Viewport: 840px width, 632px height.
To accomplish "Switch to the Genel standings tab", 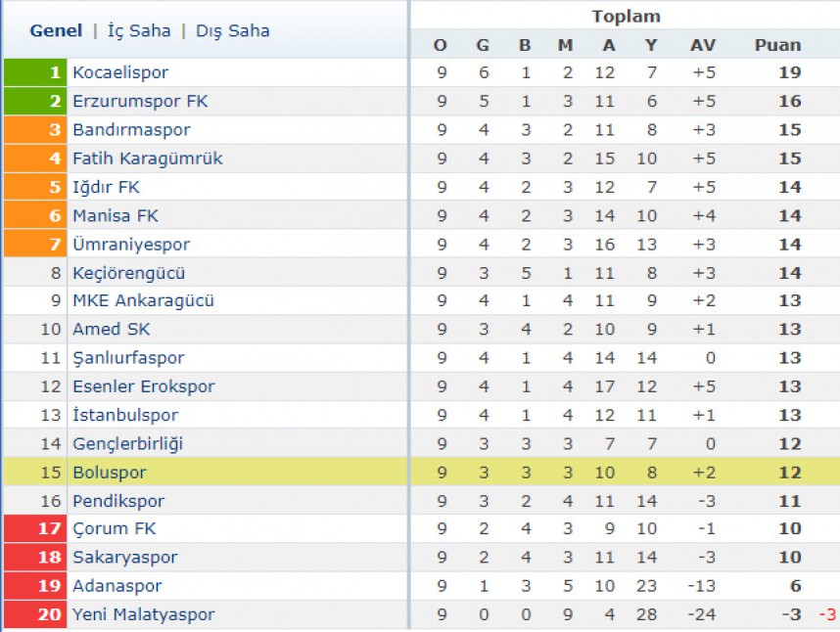I will coord(56,30).
